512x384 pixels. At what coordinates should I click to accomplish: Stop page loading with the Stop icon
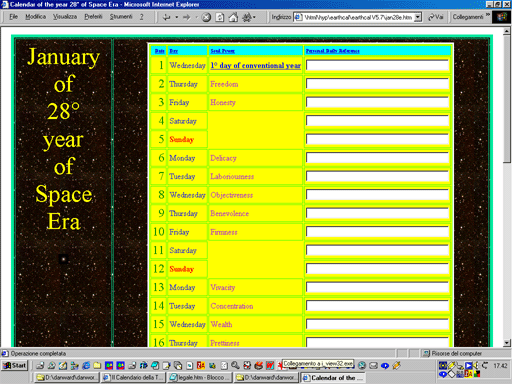(206, 17)
